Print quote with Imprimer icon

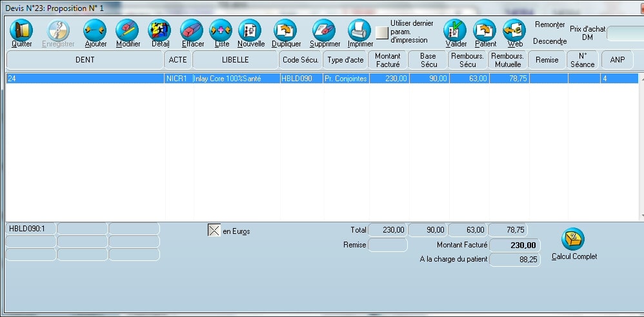(x=359, y=30)
